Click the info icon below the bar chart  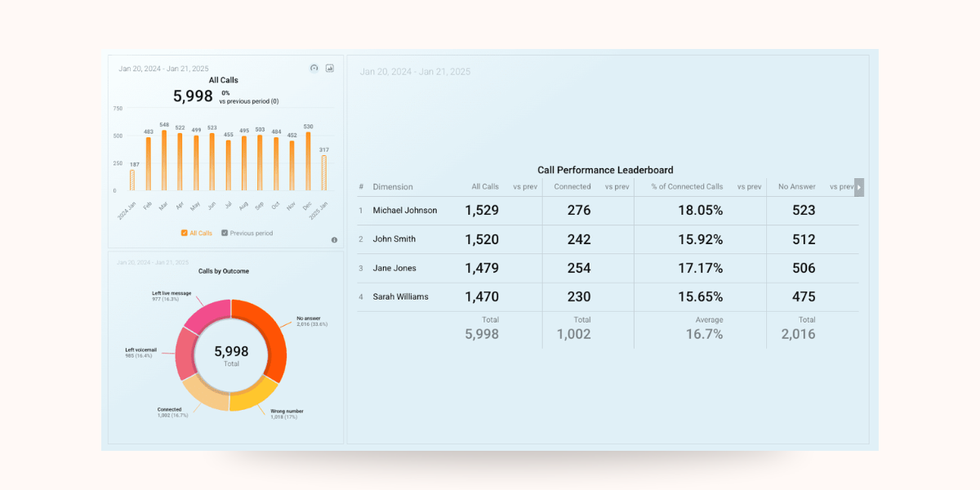(334, 240)
